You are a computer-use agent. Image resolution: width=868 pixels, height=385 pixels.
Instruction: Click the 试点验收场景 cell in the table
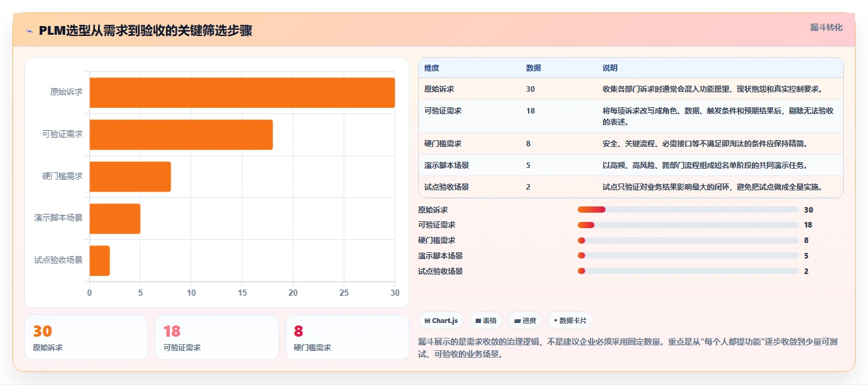pos(447,187)
